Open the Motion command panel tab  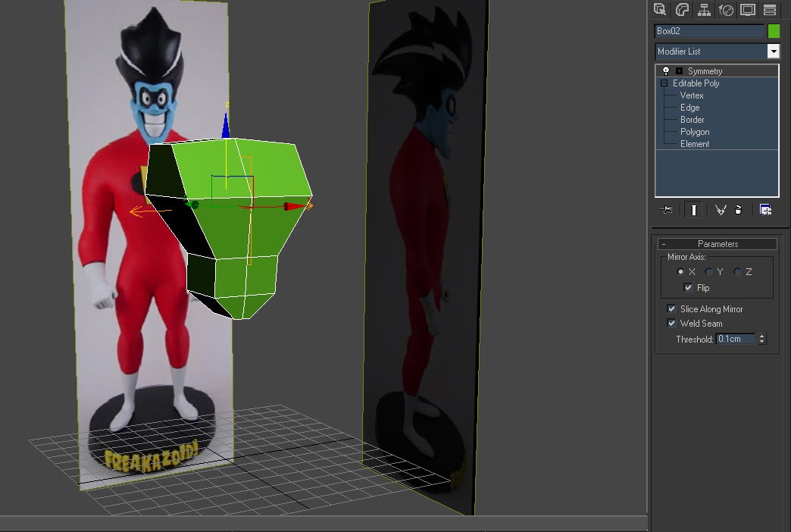[x=726, y=10]
